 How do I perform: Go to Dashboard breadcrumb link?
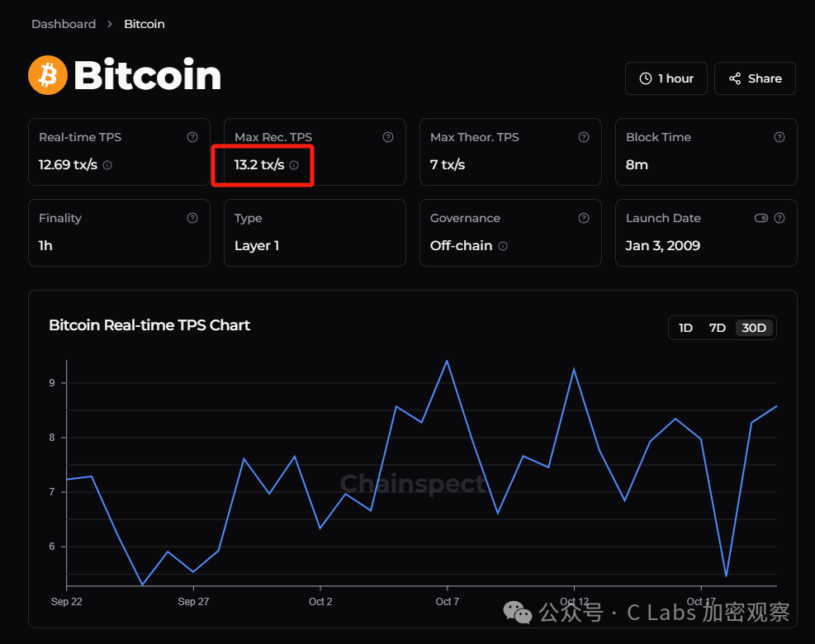(x=64, y=24)
